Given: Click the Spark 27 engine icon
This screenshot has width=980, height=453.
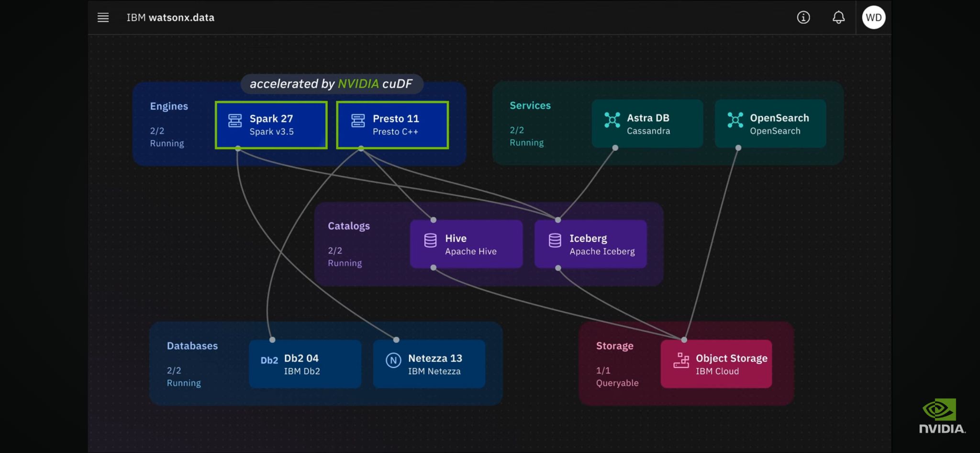Looking at the screenshot, I should (x=235, y=121).
